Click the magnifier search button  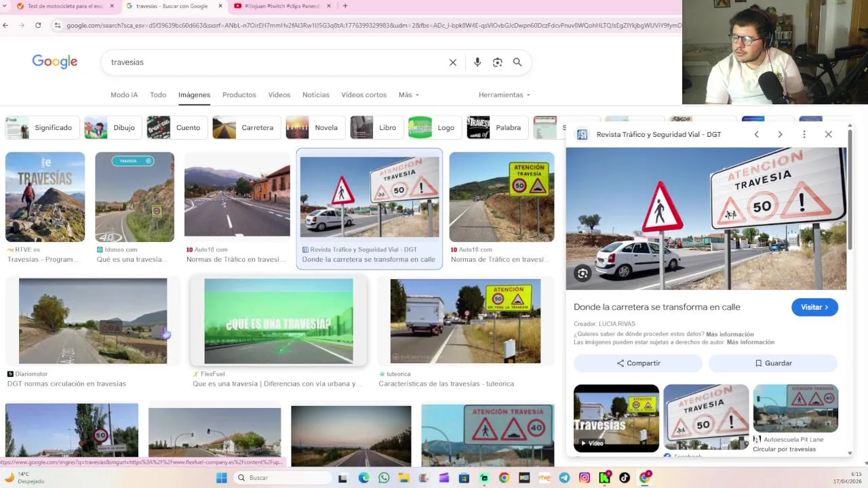(x=517, y=62)
